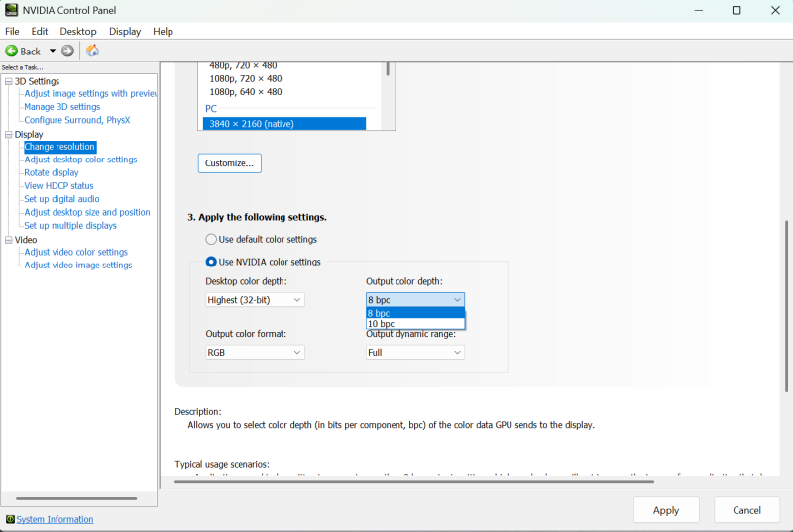793x532 pixels.
Task: Open Desktop color depth dropdown
Action: pos(255,300)
